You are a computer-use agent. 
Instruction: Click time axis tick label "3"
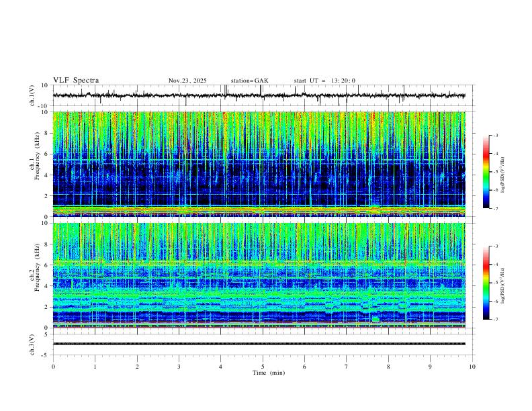point(179,367)
